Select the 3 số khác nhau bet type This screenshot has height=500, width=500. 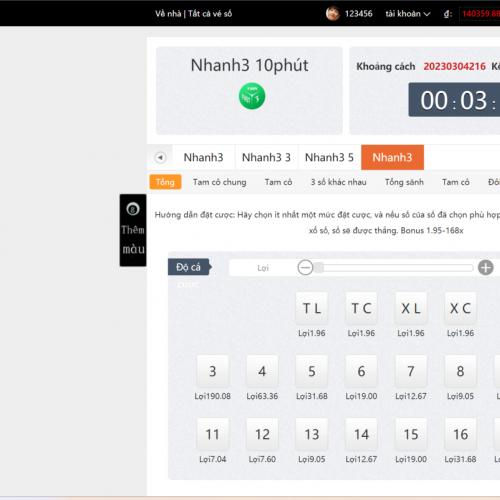point(338,182)
